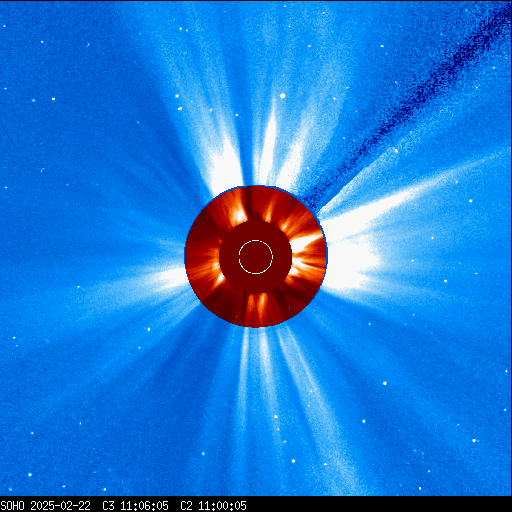Click the C2 11:00:05 timestamp text
Screen dimensions: 512x512
click(x=213, y=505)
